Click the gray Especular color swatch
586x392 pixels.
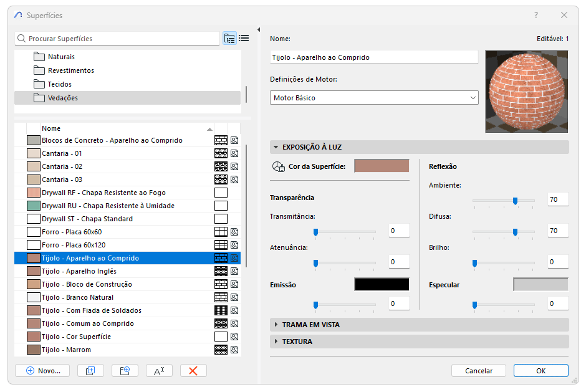pos(540,284)
